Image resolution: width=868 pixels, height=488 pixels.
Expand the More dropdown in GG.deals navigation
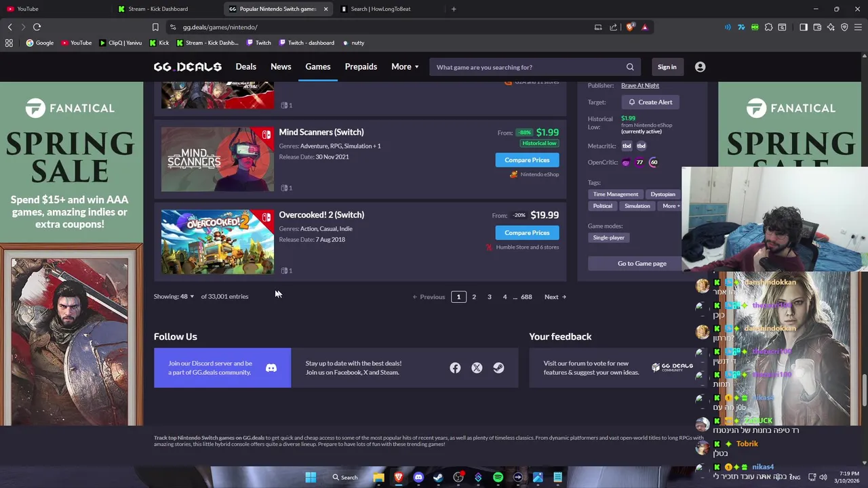405,67
